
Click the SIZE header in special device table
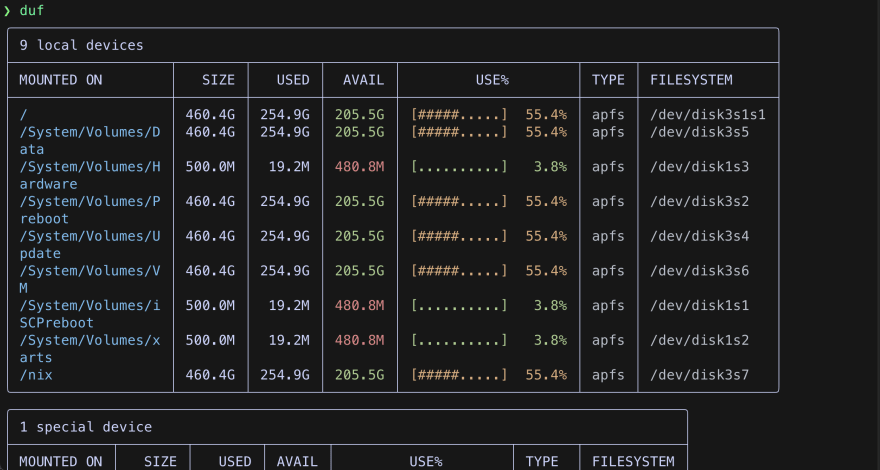[161, 462]
